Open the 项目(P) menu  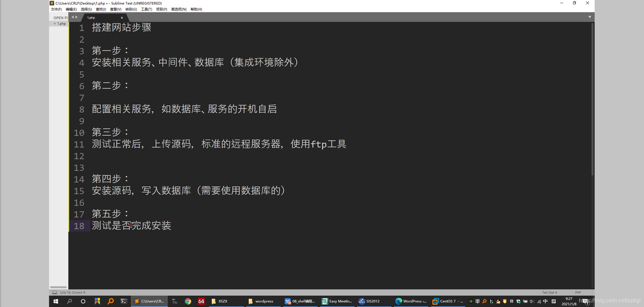[x=162, y=9]
